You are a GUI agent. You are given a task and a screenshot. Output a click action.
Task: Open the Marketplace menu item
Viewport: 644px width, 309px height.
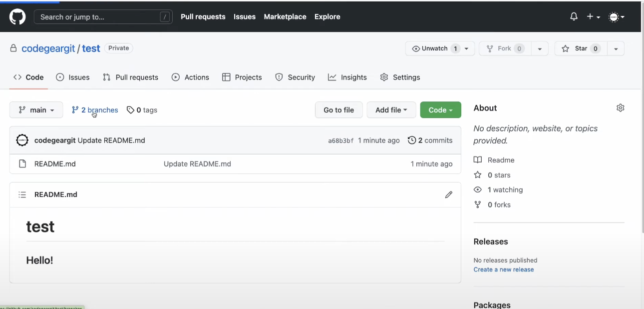click(285, 16)
